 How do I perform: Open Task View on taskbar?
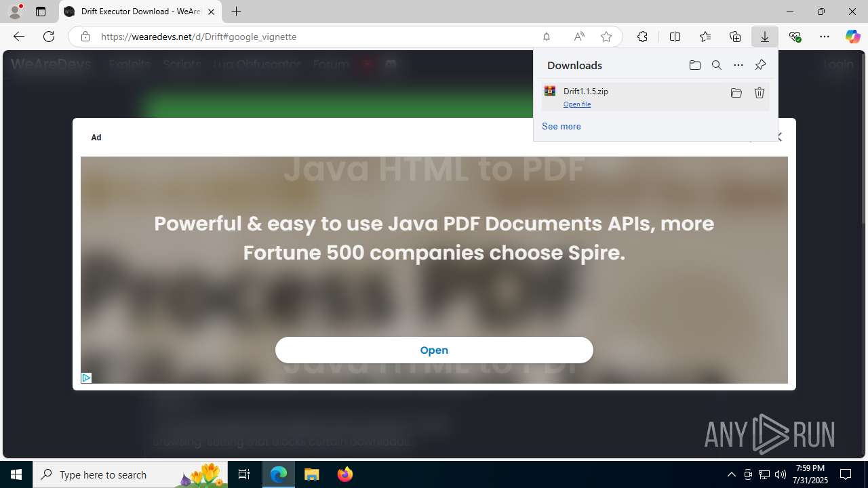tap(244, 474)
